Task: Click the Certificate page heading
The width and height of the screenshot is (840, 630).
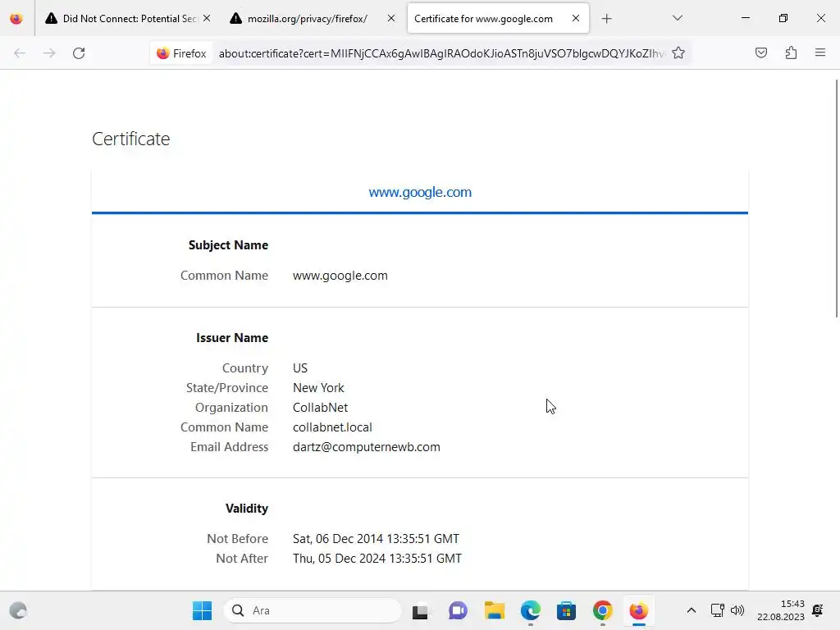Action: (130, 139)
